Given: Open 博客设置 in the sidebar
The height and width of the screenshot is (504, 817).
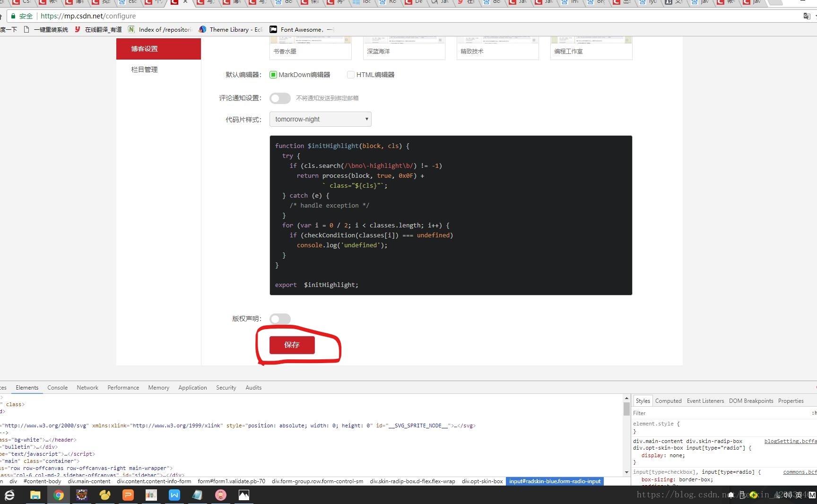Looking at the screenshot, I should coord(158,49).
